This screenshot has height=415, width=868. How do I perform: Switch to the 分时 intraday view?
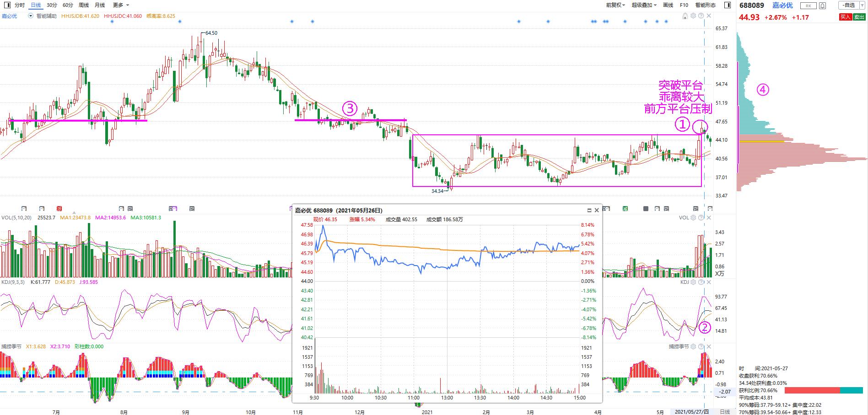[x=20, y=5]
